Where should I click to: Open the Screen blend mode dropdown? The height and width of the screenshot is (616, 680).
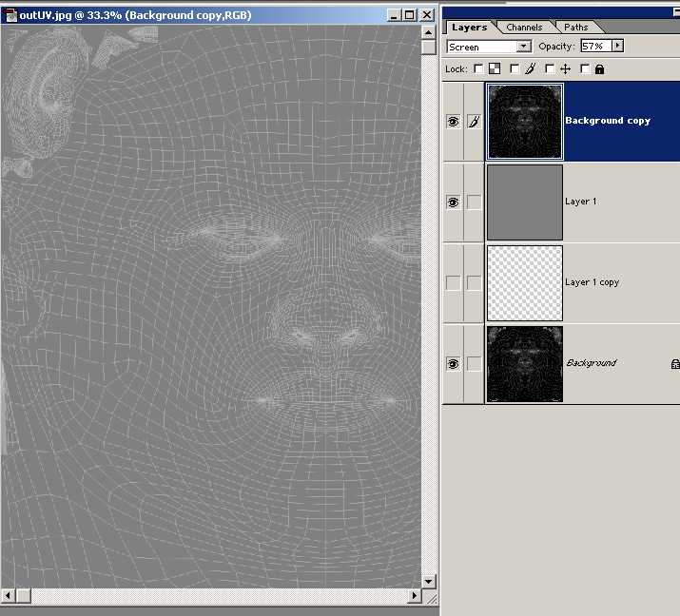click(524, 47)
